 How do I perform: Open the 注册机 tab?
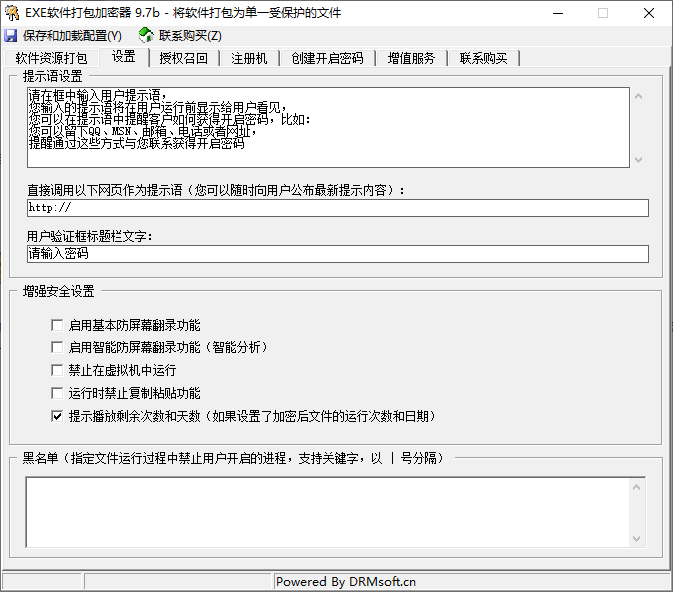[x=249, y=58]
